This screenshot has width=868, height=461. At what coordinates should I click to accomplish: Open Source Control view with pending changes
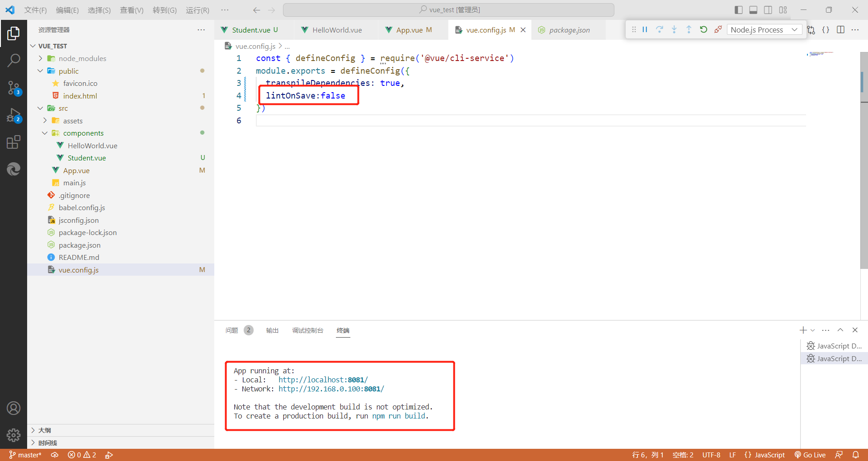(x=14, y=88)
